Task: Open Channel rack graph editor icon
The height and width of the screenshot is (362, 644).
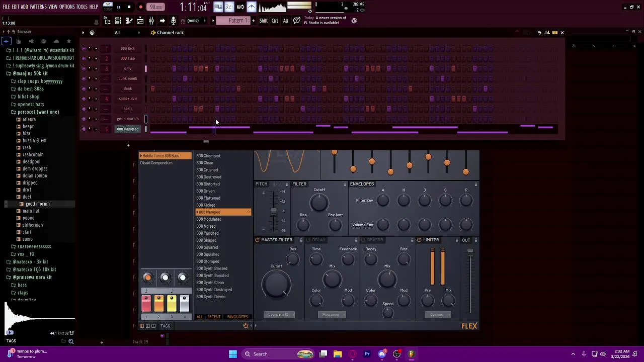Action: pyautogui.click(x=547, y=33)
